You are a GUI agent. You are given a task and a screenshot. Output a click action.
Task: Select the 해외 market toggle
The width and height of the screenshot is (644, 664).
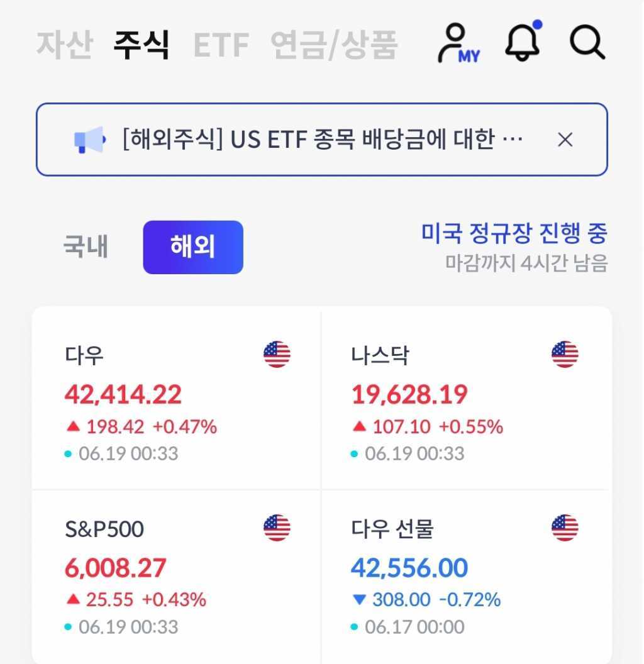click(192, 247)
